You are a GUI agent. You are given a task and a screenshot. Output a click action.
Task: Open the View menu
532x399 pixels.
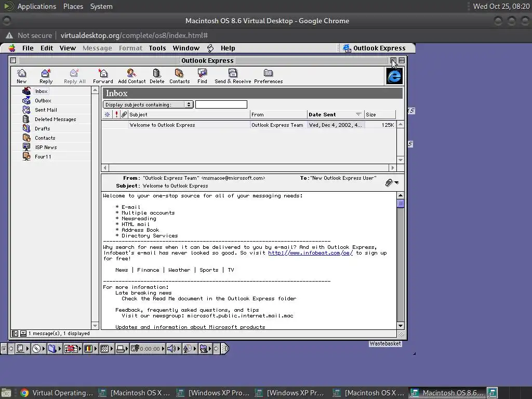tap(68, 48)
